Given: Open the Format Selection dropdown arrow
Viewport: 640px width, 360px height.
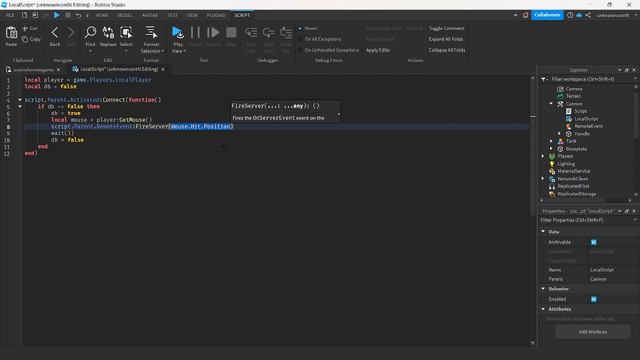Looking at the screenshot, I should [x=162, y=51].
